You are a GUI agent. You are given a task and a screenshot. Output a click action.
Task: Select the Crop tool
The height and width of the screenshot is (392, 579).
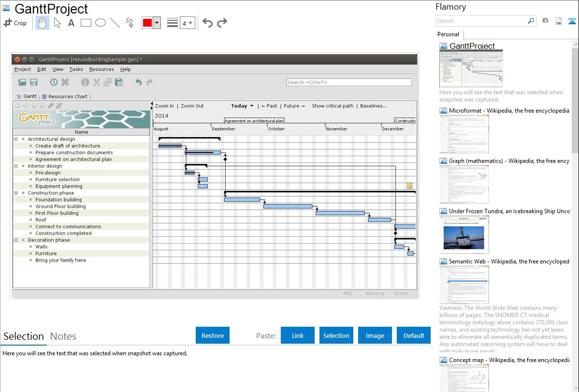coord(15,23)
